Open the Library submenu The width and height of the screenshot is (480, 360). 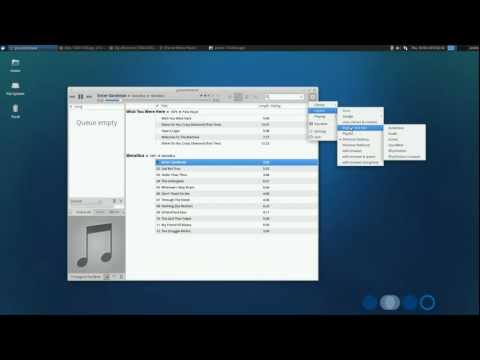tap(322, 105)
